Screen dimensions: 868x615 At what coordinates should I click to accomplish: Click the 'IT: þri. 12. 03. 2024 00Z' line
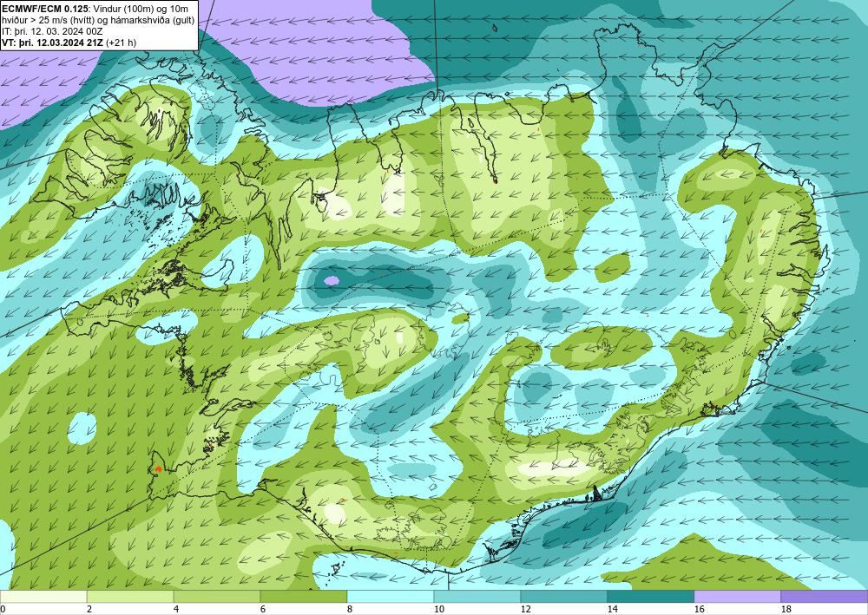point(52,31)
